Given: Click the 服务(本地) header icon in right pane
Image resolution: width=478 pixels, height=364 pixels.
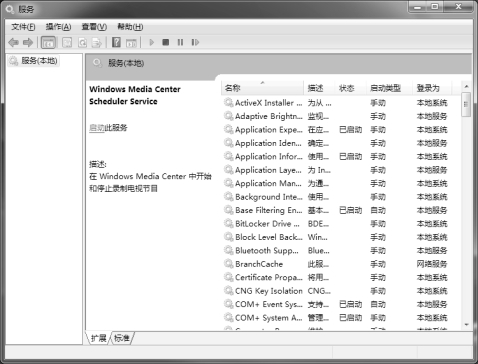Looking at the screenshot, I should click(97, 63).
